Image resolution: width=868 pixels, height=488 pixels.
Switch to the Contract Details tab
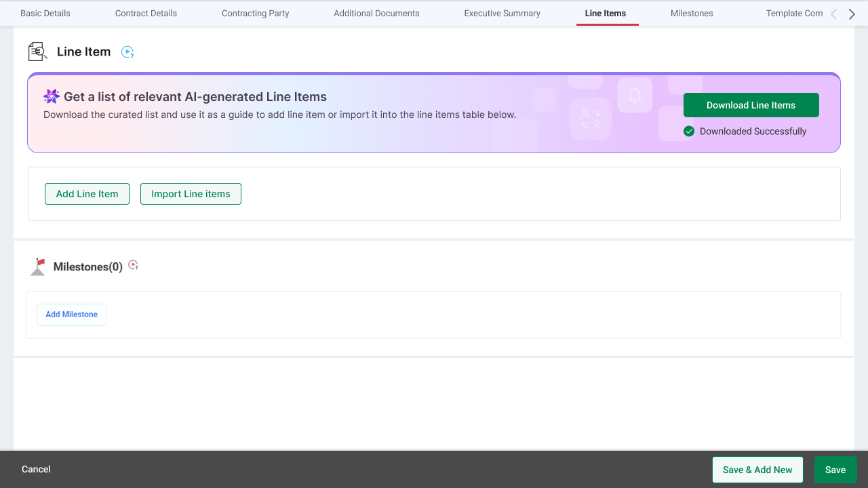(146, 14)
